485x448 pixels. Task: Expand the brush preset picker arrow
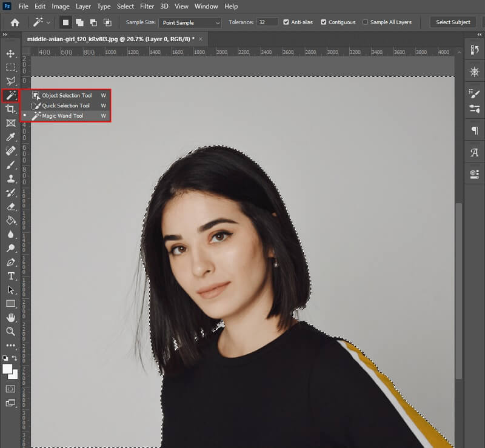(x=47, y=22)
